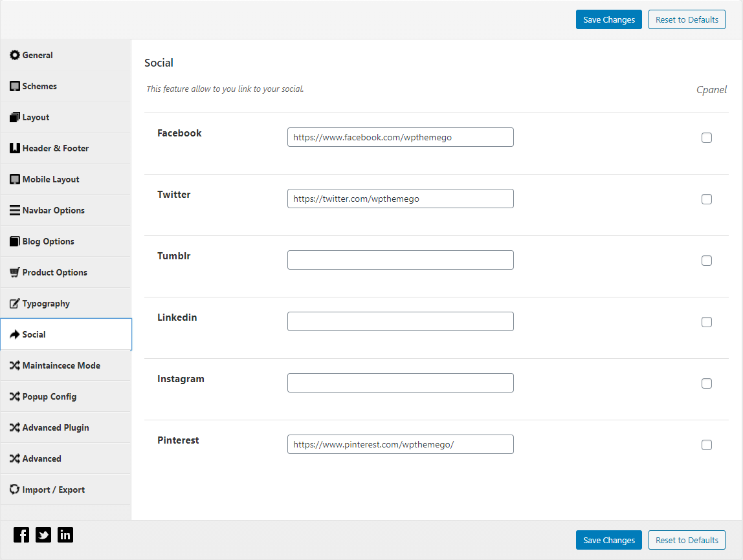
Task: Focus the Twitter URL field
Action: [x=401, y=199]
